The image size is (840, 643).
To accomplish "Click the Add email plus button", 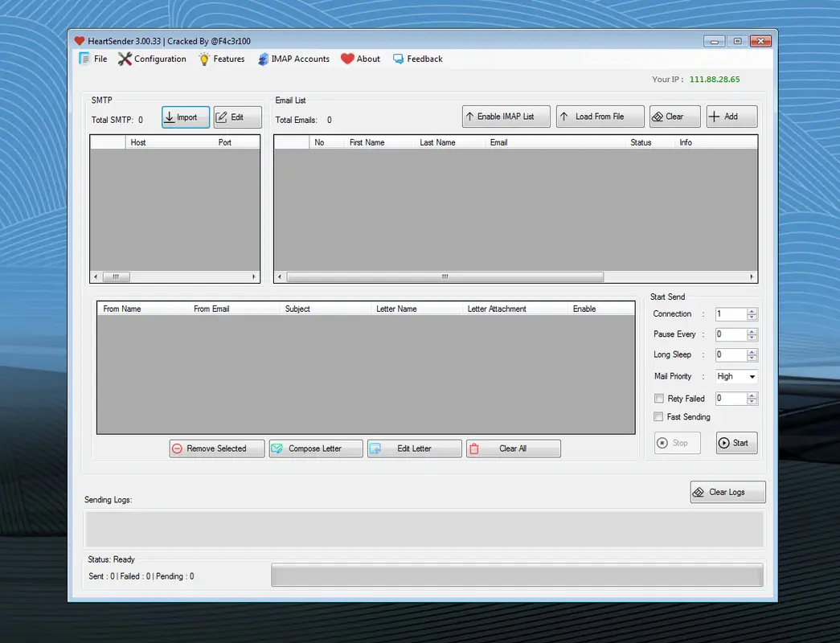I will coord(731,117).
